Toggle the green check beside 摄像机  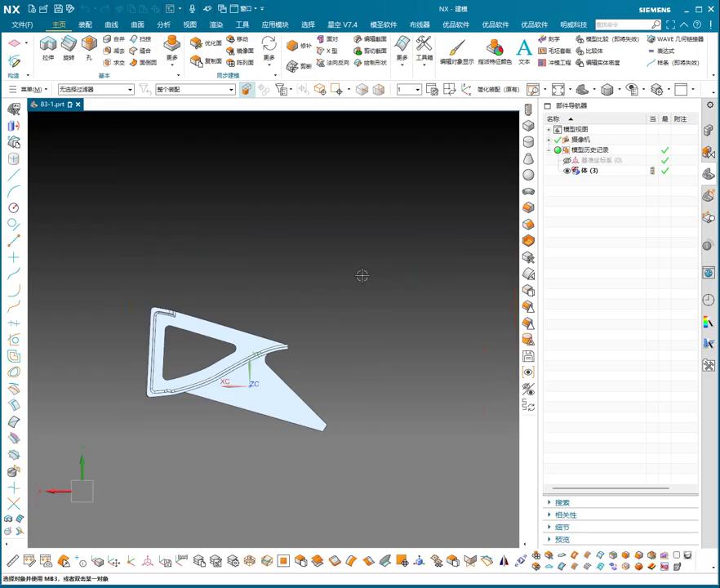[558, 140]
